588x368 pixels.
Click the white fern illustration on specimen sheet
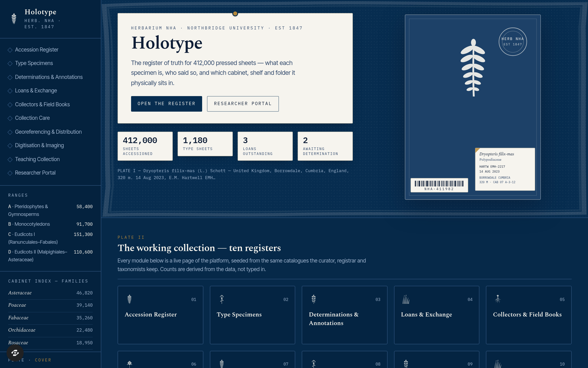pos(473,67)
